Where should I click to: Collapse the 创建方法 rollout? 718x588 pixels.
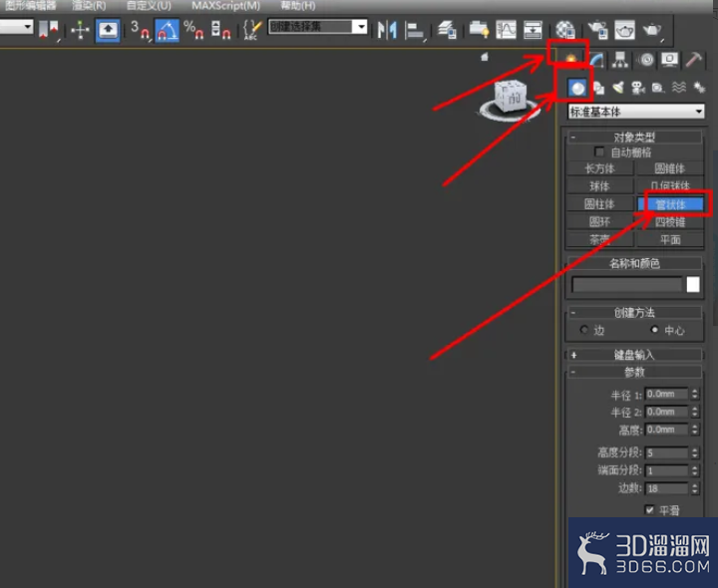(634, 313)
